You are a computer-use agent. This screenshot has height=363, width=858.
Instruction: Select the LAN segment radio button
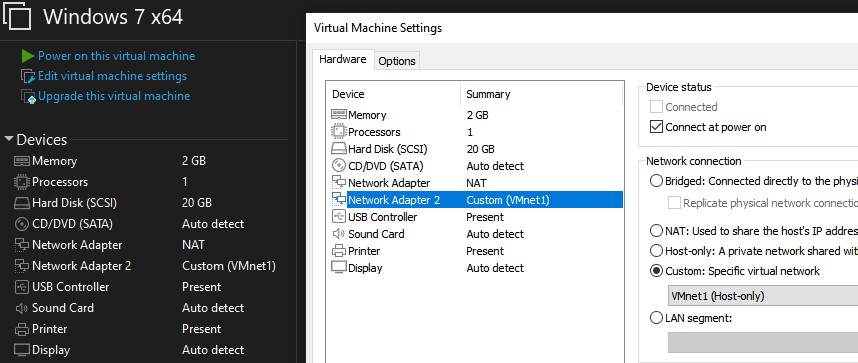tap(656, 318)
